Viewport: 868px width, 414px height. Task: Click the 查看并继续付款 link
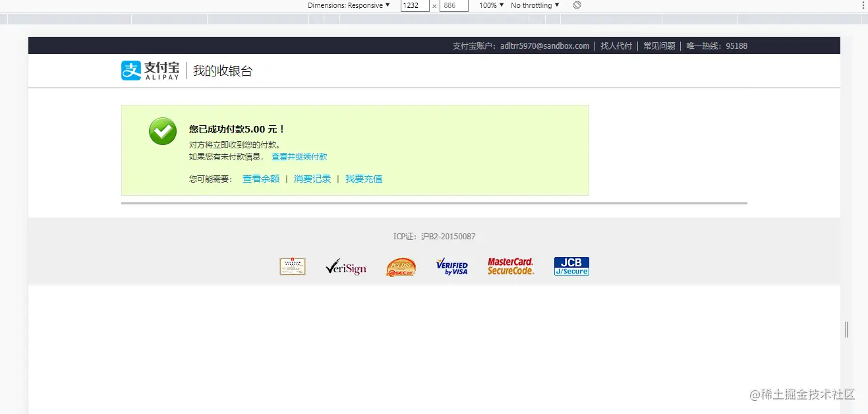tap(299, 157)
